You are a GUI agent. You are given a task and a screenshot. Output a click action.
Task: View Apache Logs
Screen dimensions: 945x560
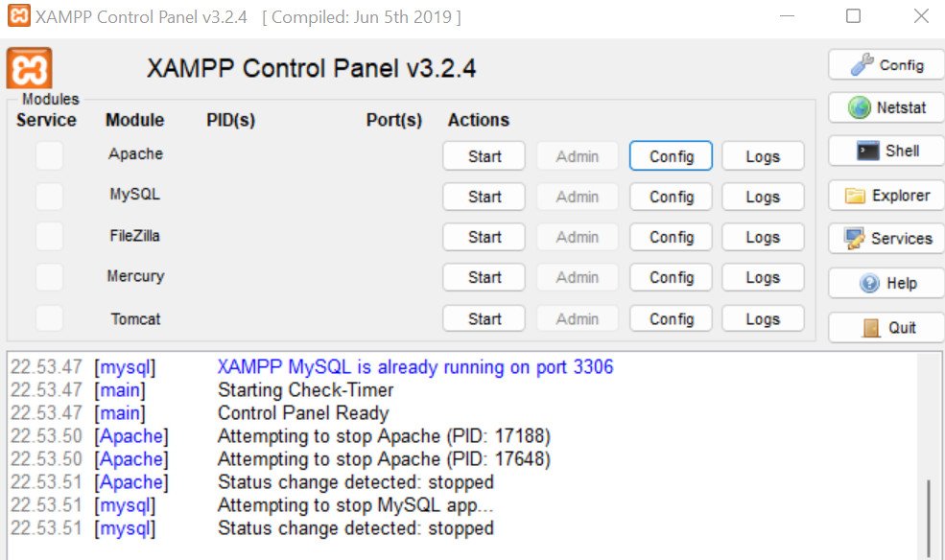(x=763, y=156)
